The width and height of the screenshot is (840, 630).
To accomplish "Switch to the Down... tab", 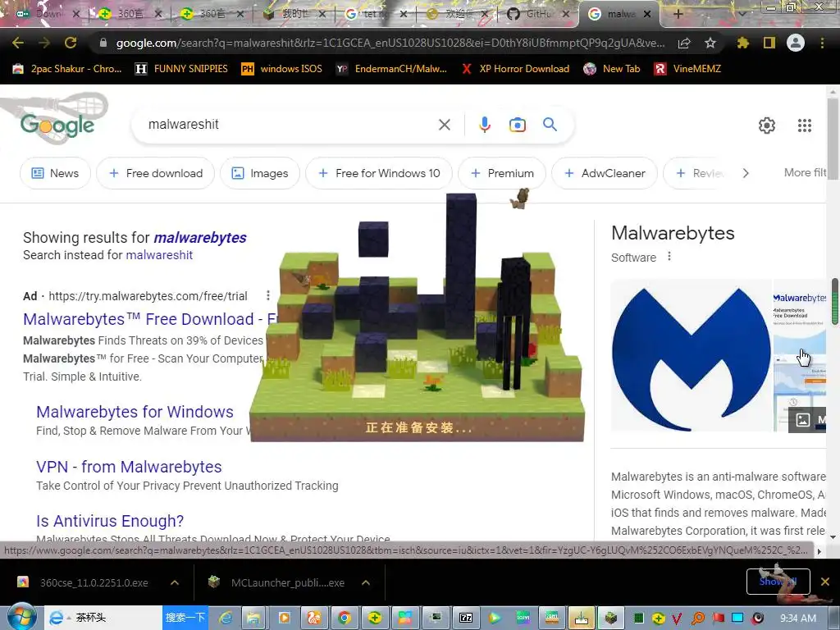I will coord(48,14).
